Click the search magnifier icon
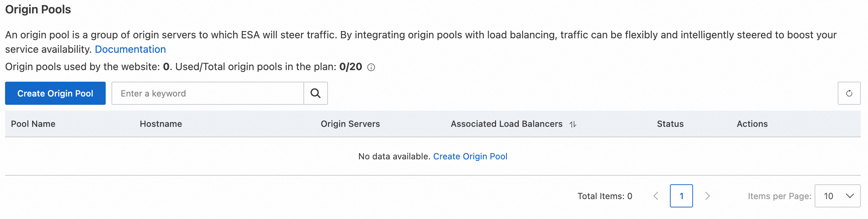This screenshot has height=219, width=868. [315, 93]
